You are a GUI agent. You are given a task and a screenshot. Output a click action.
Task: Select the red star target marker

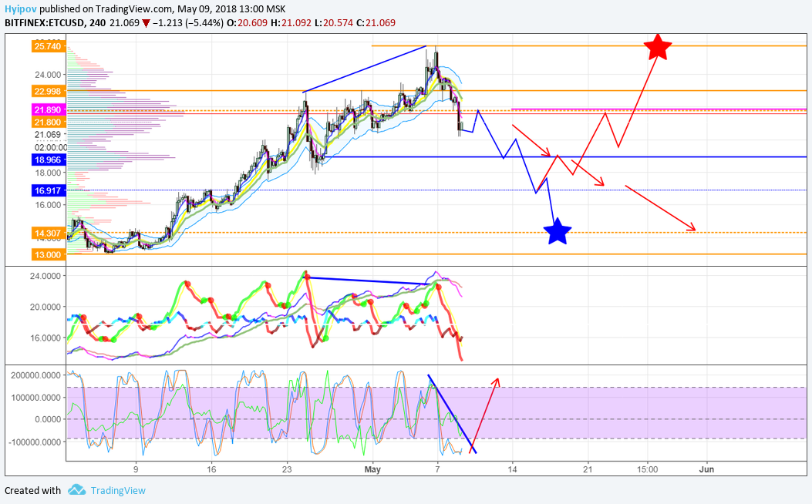(x=659, y=46)
